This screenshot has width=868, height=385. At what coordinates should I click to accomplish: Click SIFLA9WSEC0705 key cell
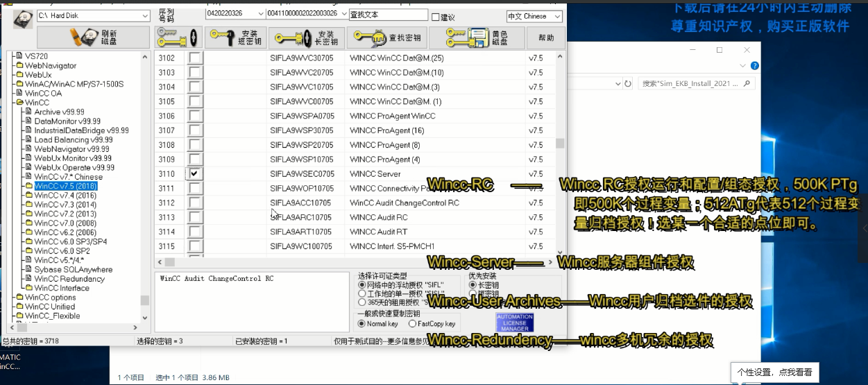point(302,174)
